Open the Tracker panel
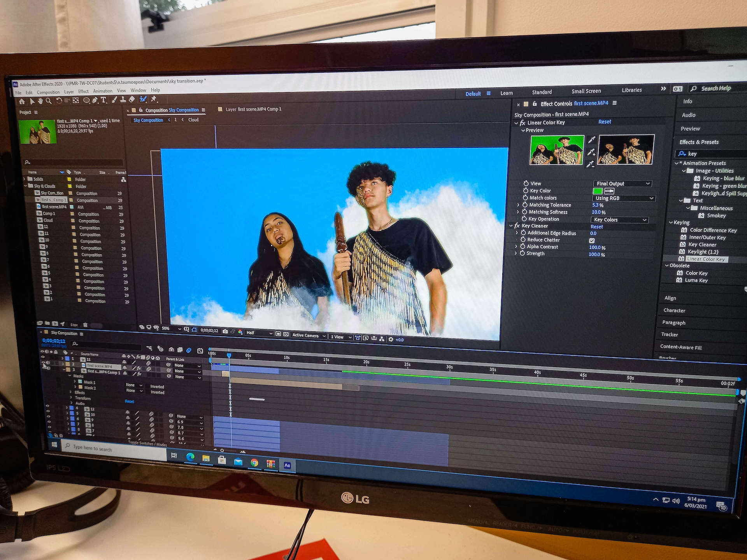 pyautogui.click(x=669, y=334)
